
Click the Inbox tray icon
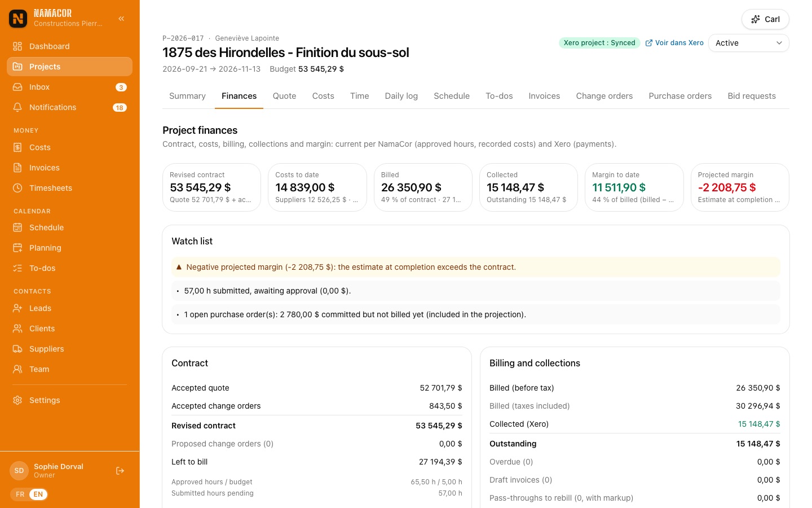tap(17, 87)
